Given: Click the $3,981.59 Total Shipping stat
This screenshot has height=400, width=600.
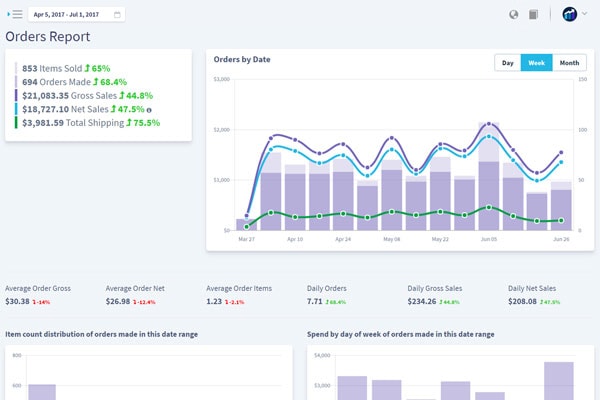Looking at the screenshot, I should coord(91,123).
